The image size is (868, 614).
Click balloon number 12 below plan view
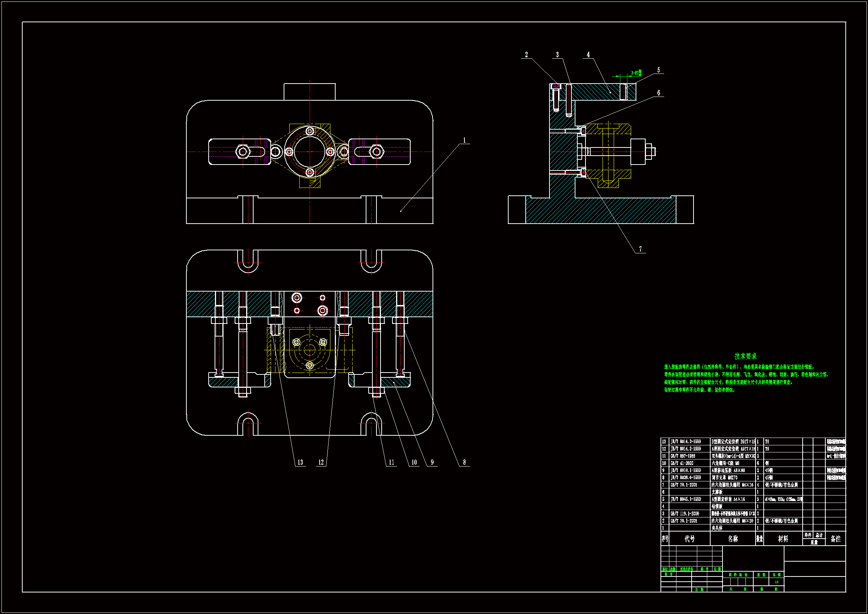pos(321,462)
